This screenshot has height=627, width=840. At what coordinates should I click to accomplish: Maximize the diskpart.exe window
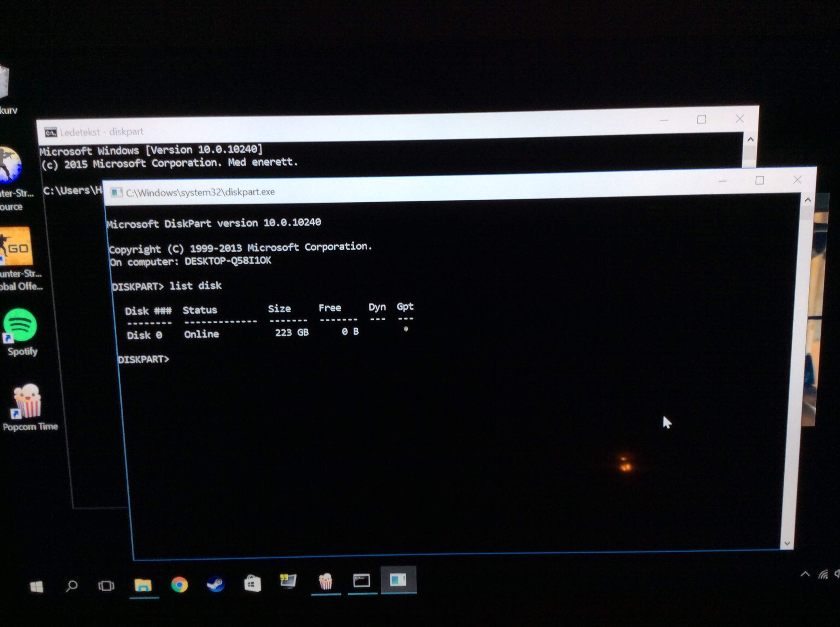(x=760, y=180)
